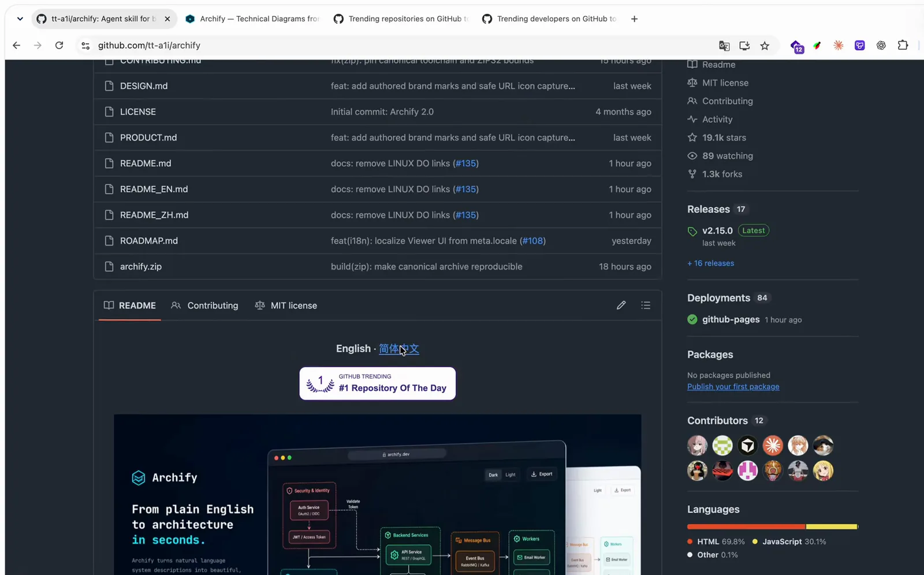Open the JavaScript 30.1% language link
This screenshot has height=575, width=924.
point(789,542)
